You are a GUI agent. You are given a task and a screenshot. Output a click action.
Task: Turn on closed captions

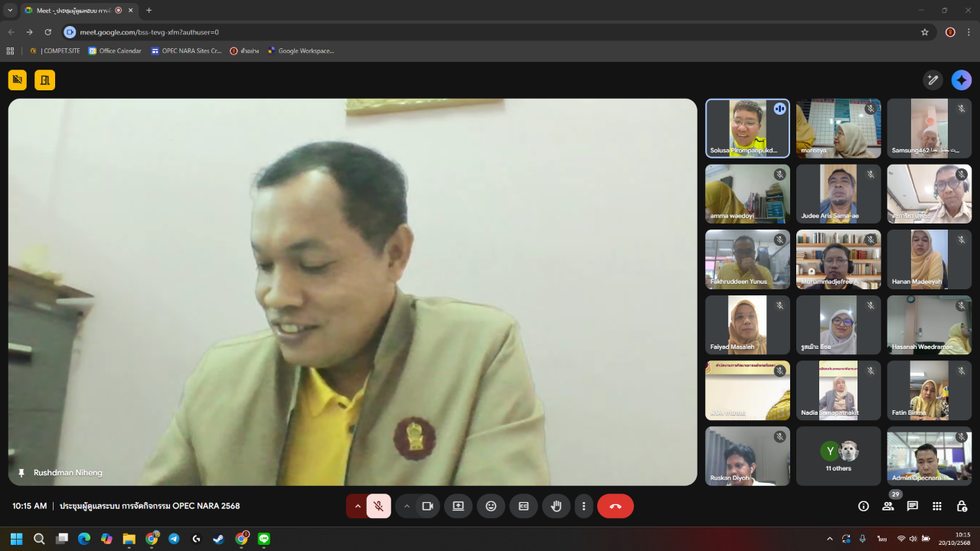click(524, 506)
